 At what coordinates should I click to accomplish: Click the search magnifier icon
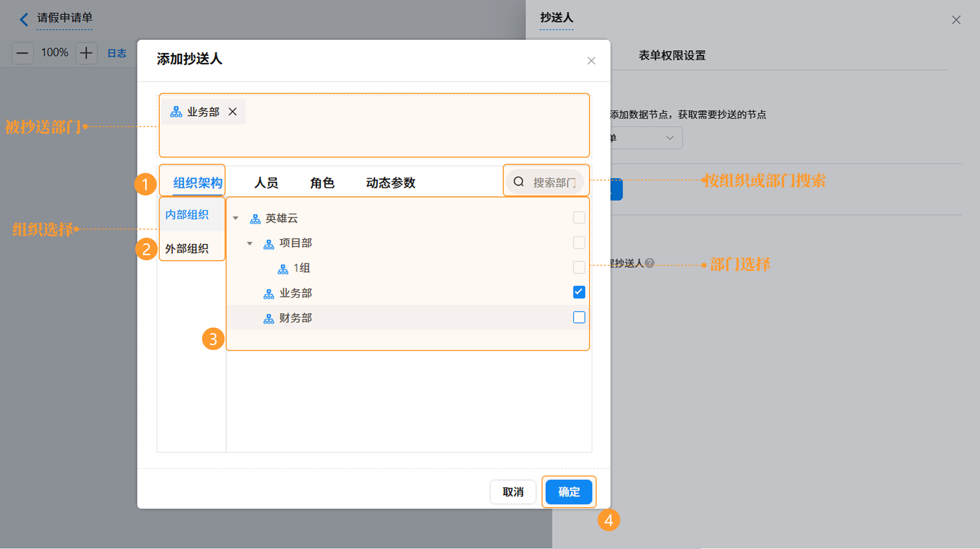point(519,182)
